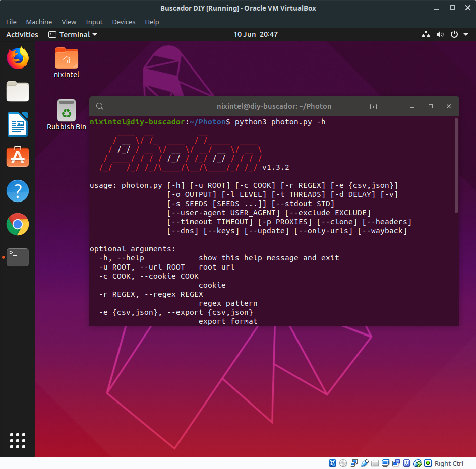Click the network status icon

coord(426,34)
